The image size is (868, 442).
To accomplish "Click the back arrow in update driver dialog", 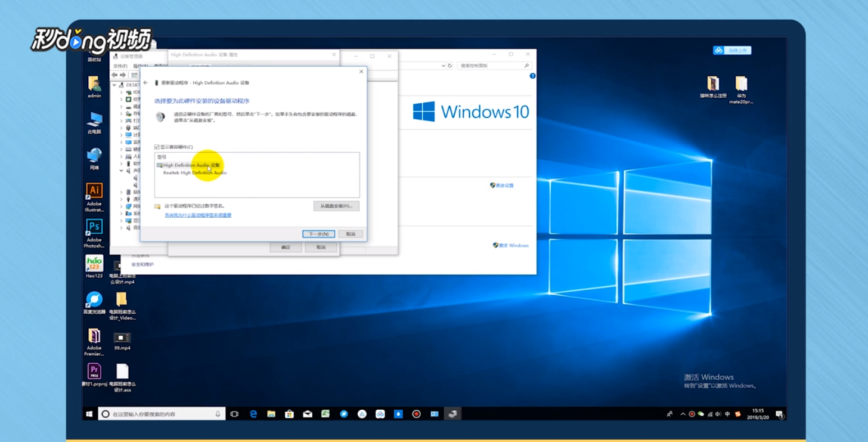I will 146,83.
